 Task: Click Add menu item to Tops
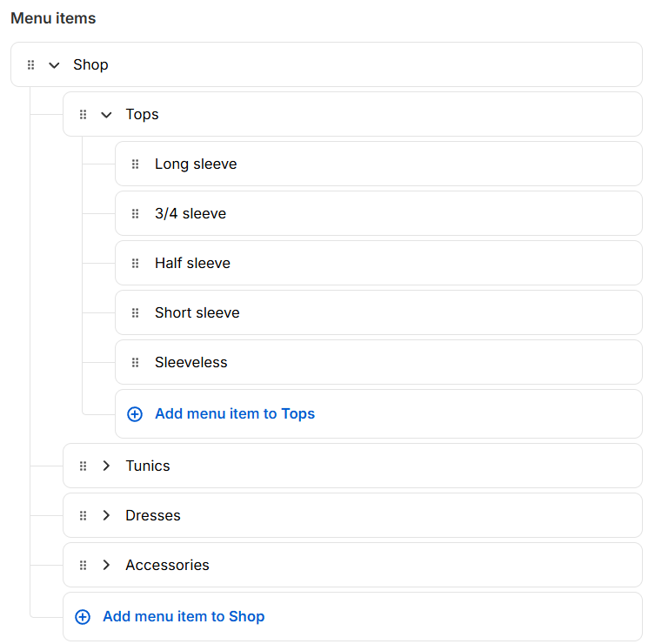[x=235, y=414]
